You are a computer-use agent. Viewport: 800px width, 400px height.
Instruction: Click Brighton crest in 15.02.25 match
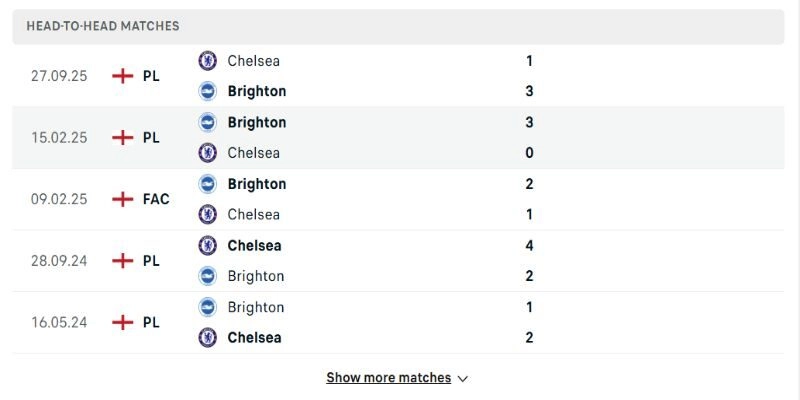coord(208,122)
